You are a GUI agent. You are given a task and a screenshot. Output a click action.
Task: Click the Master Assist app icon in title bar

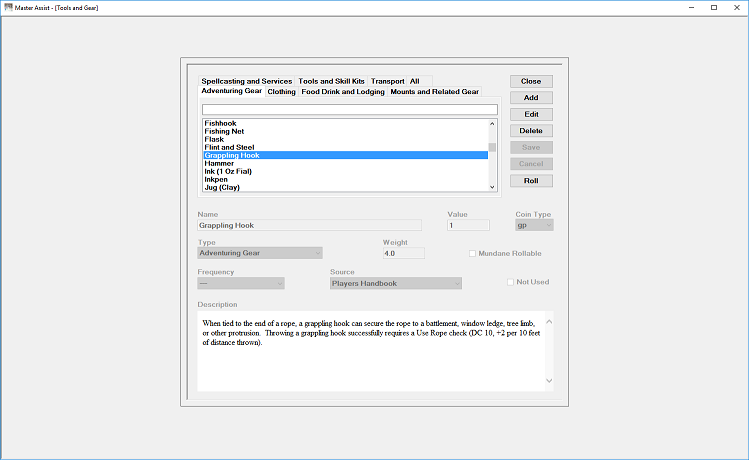coord(8,7)
